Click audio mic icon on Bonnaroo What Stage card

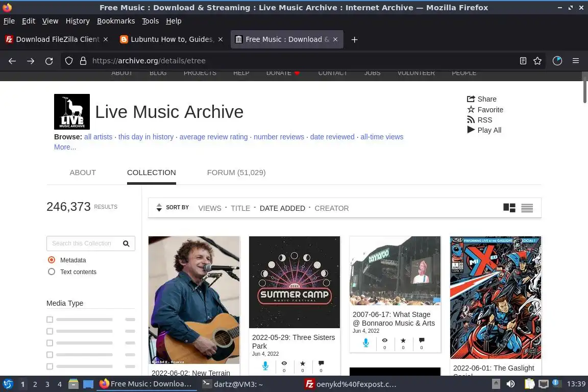[366, 342]
